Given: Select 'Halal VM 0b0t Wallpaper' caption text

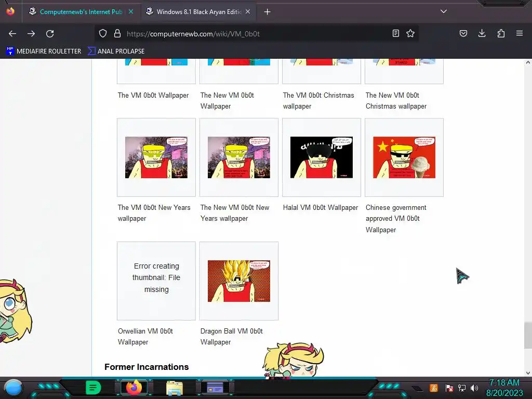Looking at the screenshot, I should coord(320,208).
